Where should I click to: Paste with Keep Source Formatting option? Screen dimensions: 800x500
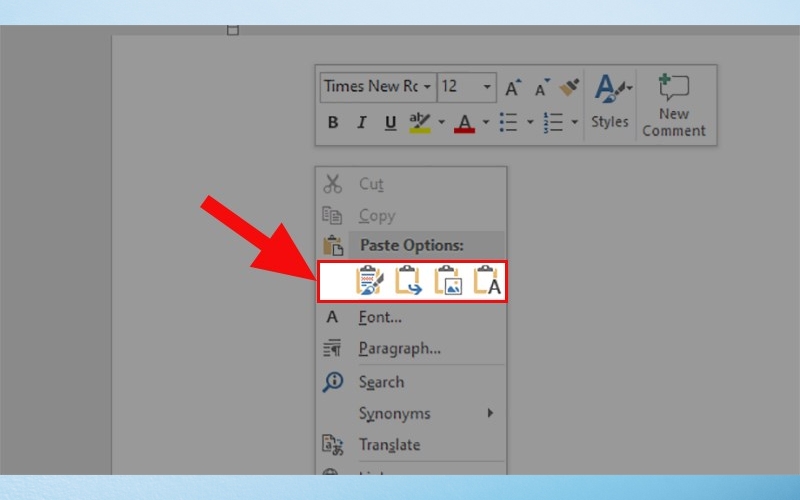(x=370, y=281)
